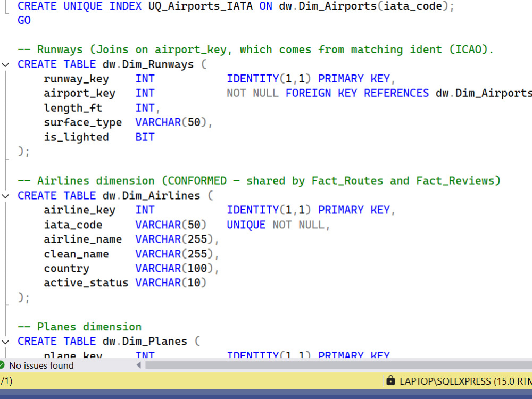
Task: Click the Airlines dimension comment line
Action: click(x=259, y=181)
